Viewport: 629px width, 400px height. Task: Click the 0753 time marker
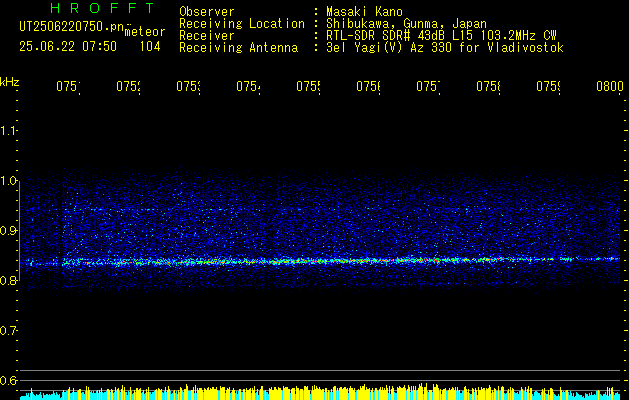coord(188,87)
